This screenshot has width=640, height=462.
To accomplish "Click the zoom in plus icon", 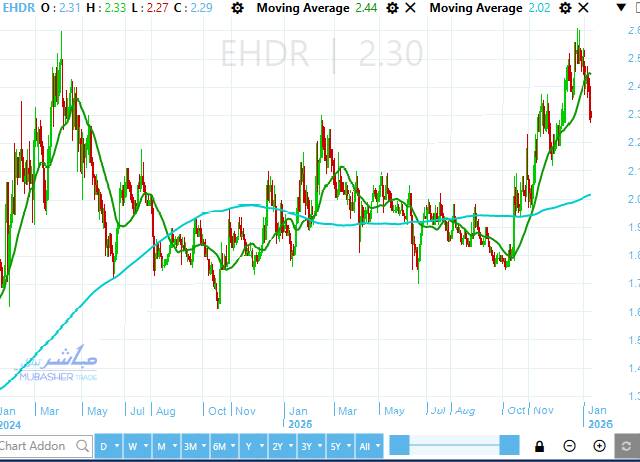I will 600,446.
